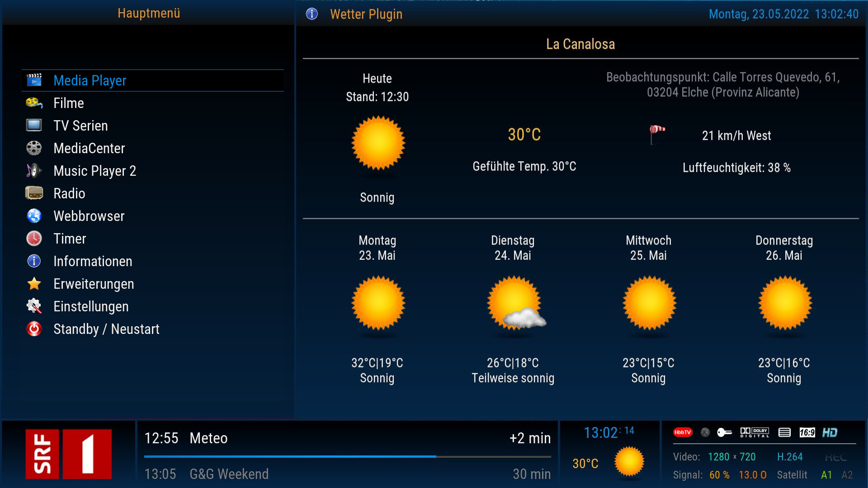The height and width of the screenshot is (488, 868).
Task: Click the wind sock icon
Action: (x=657, y=135)
